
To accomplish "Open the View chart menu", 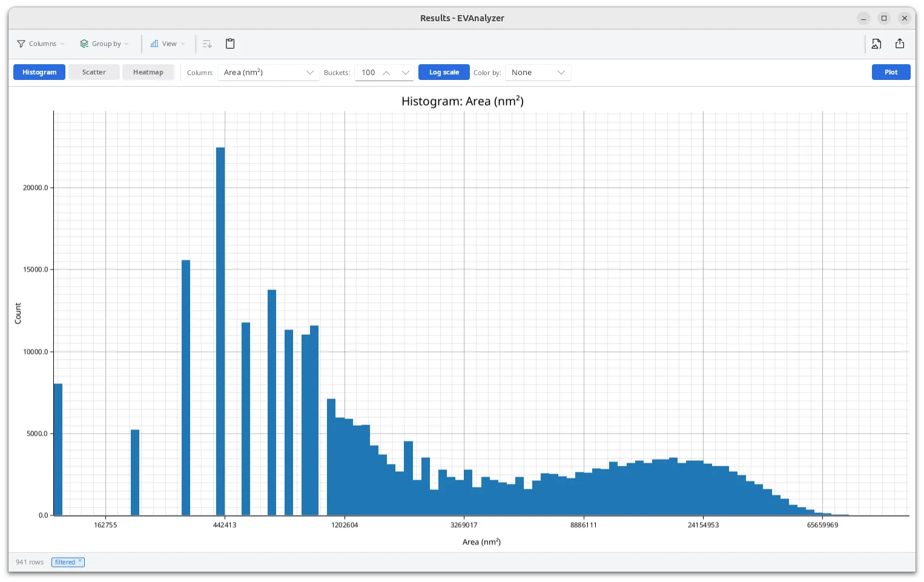I will [x=168, y=44].
